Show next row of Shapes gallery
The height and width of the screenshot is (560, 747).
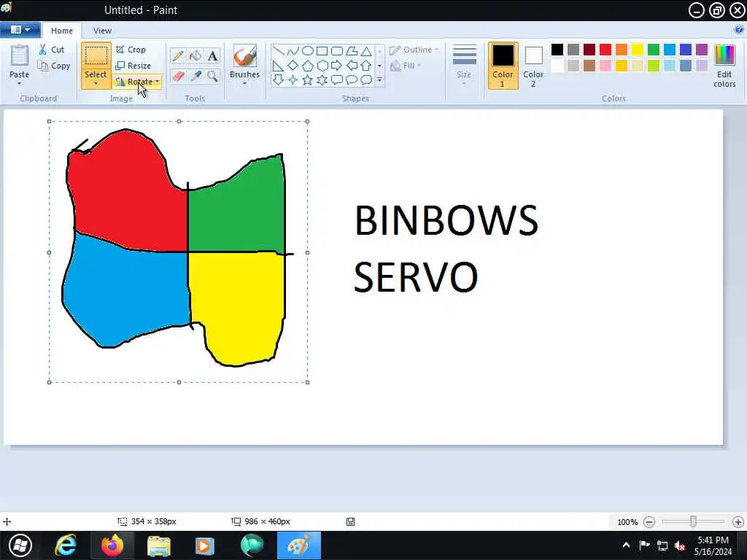pos(379,66)
